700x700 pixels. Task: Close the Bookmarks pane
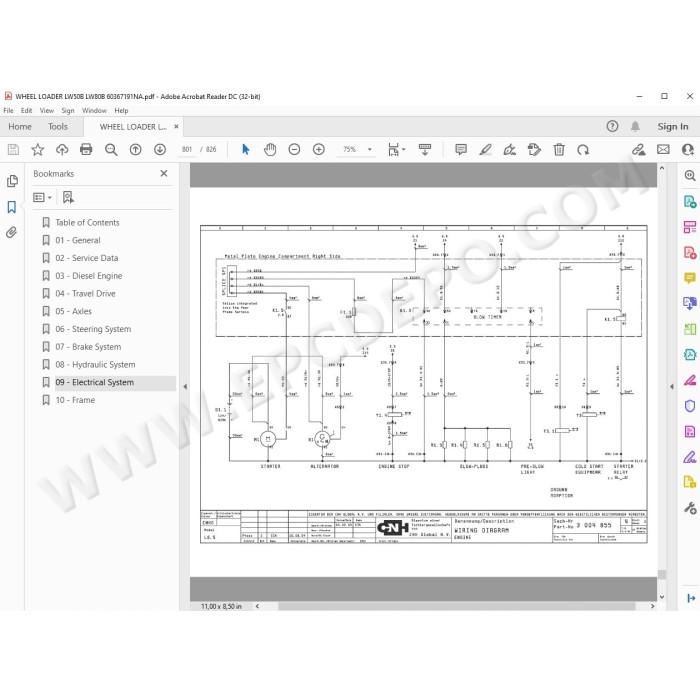click(164, 173)
